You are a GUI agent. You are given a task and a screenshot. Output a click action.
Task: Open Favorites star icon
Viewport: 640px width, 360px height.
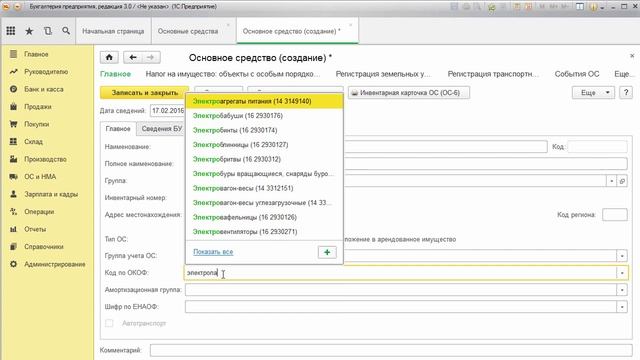(29, 31)
